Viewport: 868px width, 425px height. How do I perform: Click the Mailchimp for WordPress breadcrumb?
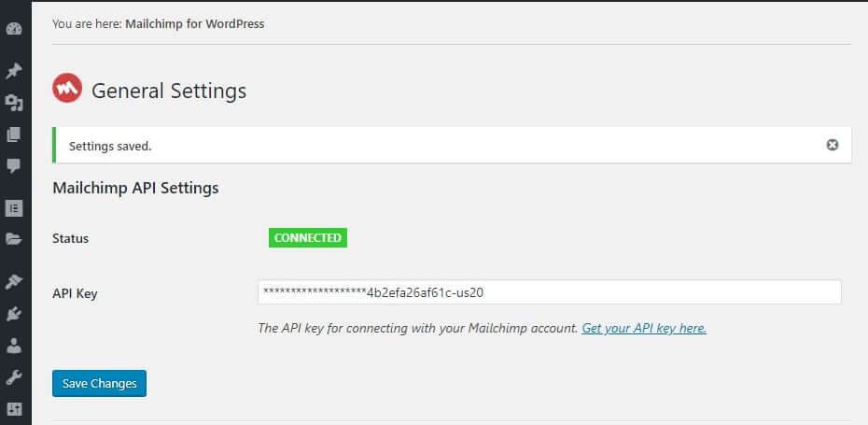pyautogui.click(x=195, y=24)
